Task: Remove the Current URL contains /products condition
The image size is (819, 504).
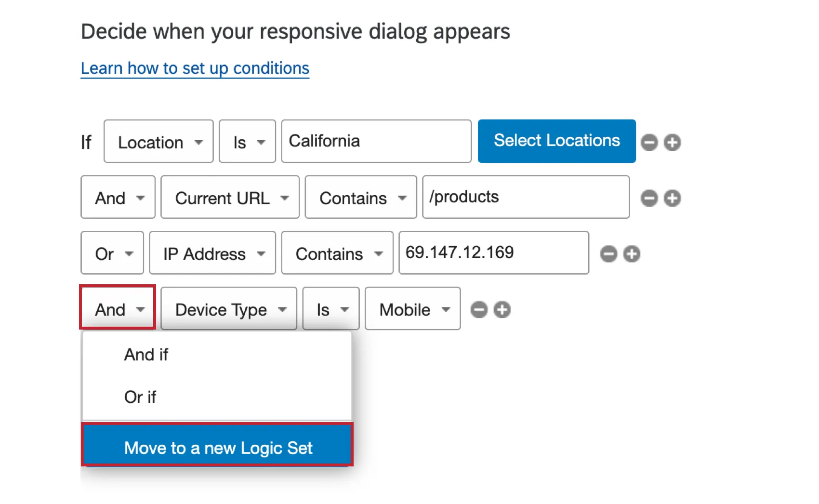Action: click(649, 198)
